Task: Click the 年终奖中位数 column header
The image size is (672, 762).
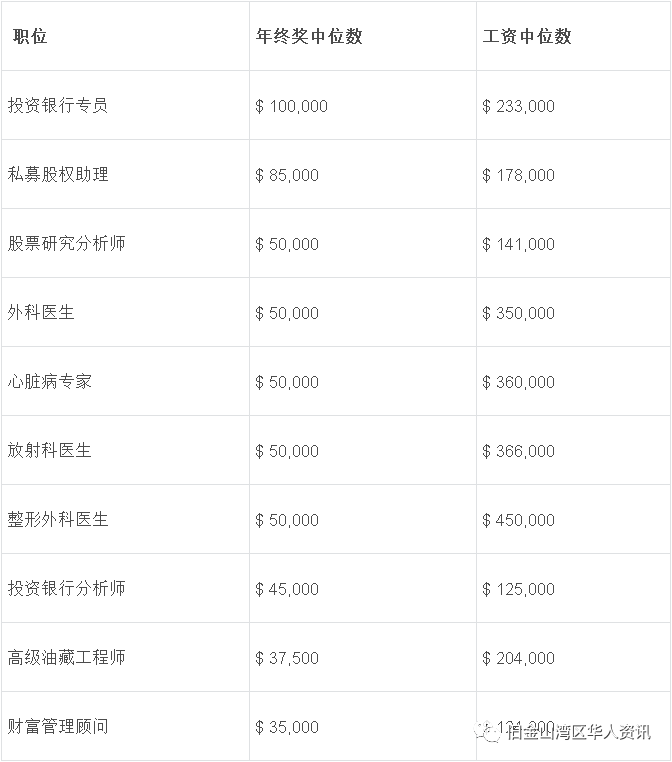Action: click(x=309, y=36)
